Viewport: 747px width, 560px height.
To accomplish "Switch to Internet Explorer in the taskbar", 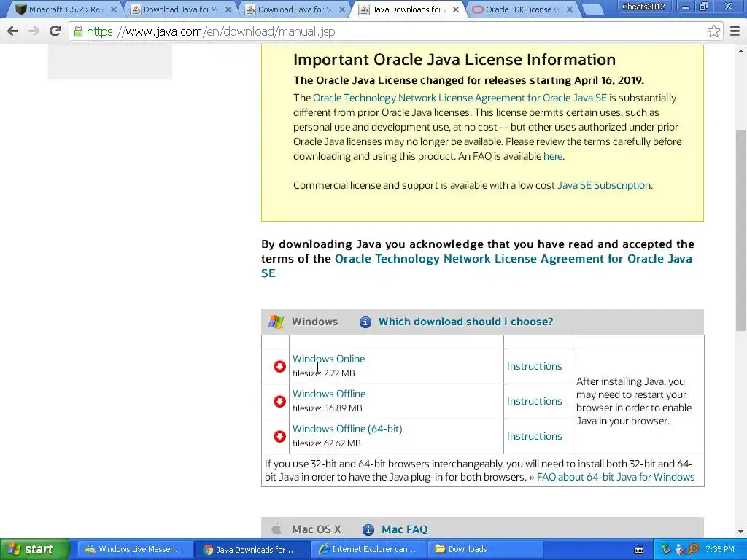I will click(368, 550).
